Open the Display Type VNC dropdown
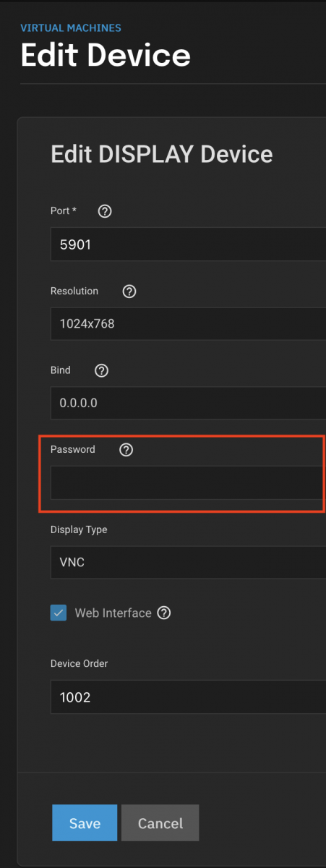The width and height of the screenshot is (326, 868). tap(188, 562)
